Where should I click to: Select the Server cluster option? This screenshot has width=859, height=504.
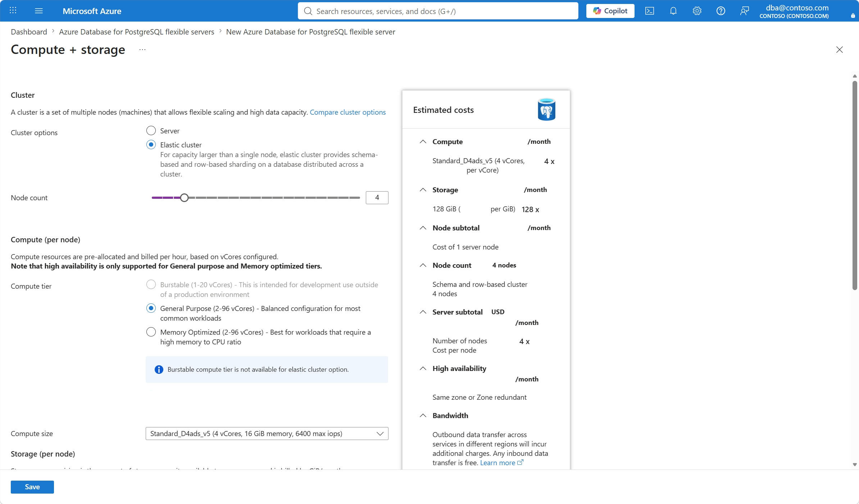[x=151, y=130]
